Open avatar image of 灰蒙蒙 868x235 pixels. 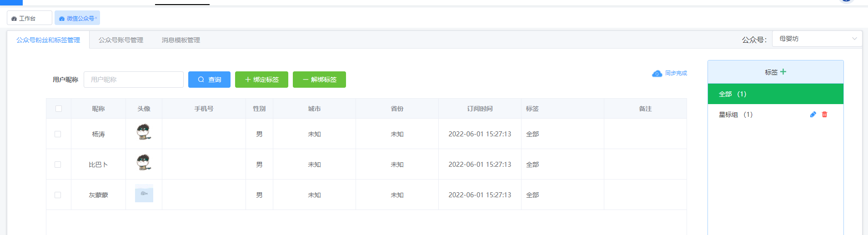tap(144, 193)
